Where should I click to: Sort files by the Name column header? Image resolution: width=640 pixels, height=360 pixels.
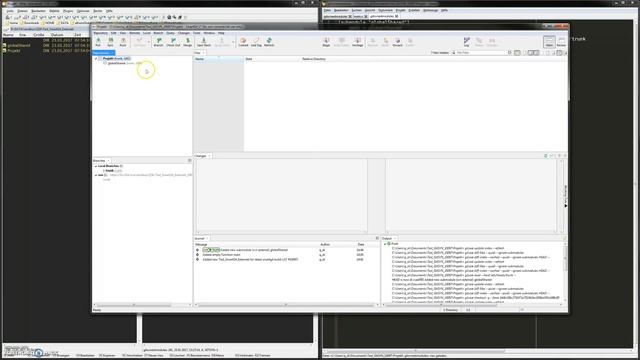coord(218,59)
